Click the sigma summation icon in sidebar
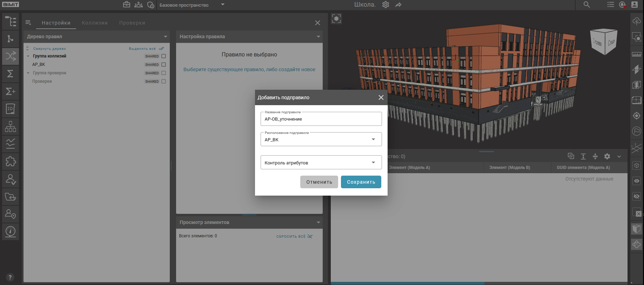The image size is (644, 285). point(11,74)
